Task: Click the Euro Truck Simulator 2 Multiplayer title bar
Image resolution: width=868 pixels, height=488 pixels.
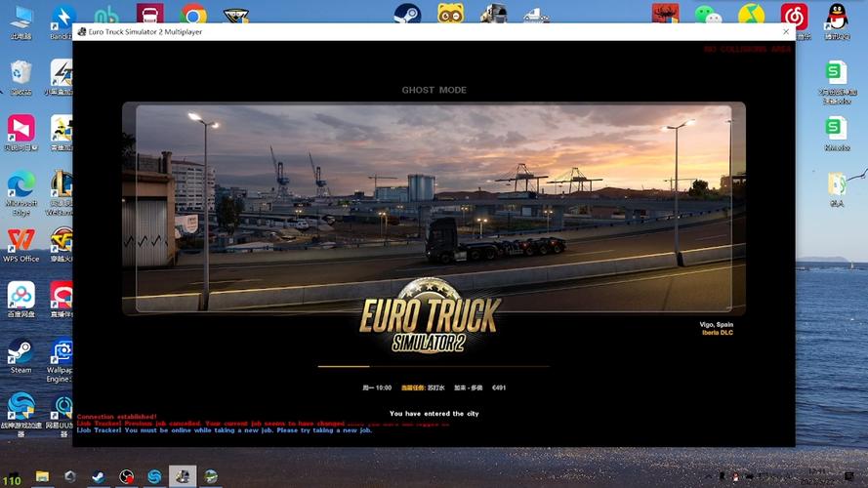Action: [434, 31]
